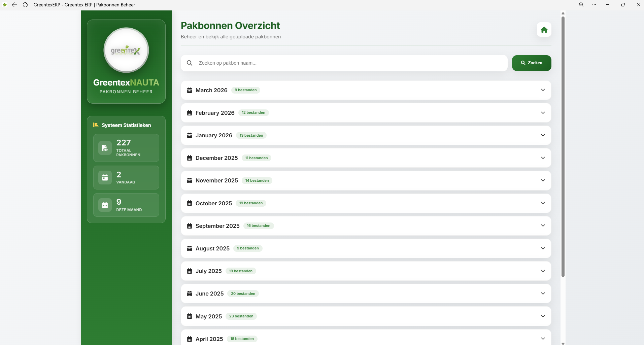Viewport: 644px width, 345px height.
Task: Open the three-dots more options menu
Action: (594, 5)
